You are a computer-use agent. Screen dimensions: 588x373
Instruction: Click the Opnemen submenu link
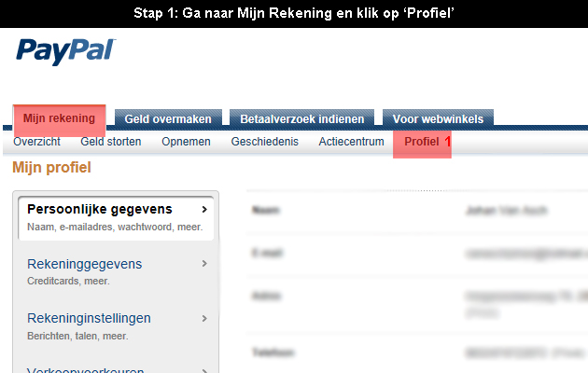click(186, 142)
